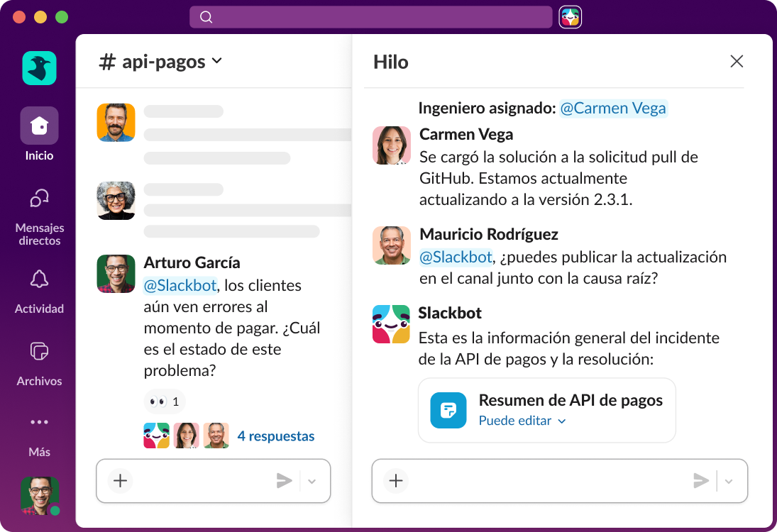Open the Resumen de API de pagos canvas icon

click(x=448, y=410)
